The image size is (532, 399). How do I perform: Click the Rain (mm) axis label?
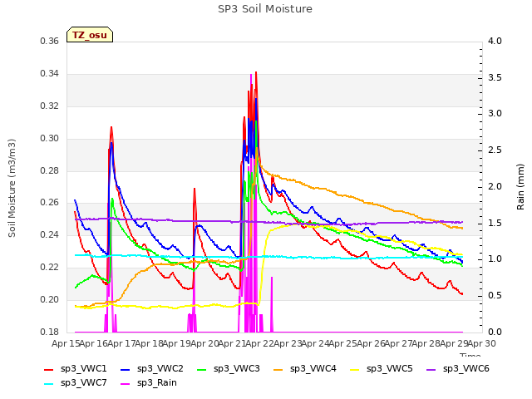click(520, 187)
